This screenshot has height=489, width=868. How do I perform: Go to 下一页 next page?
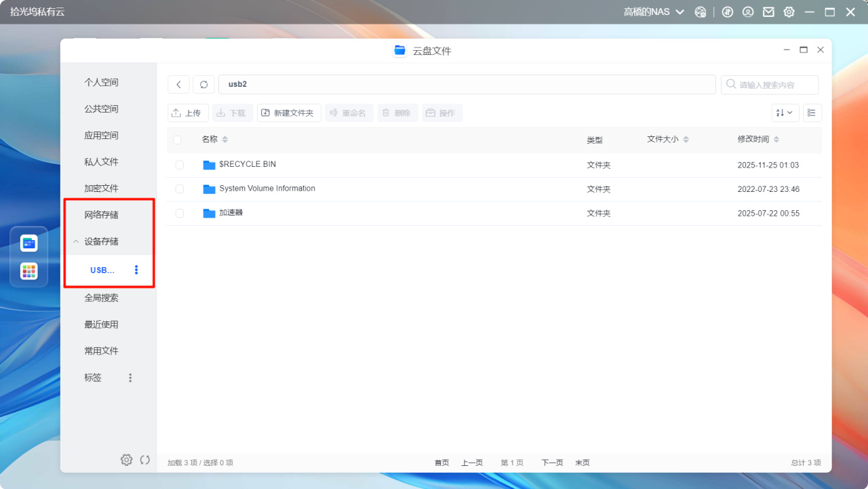click(552, 463)
